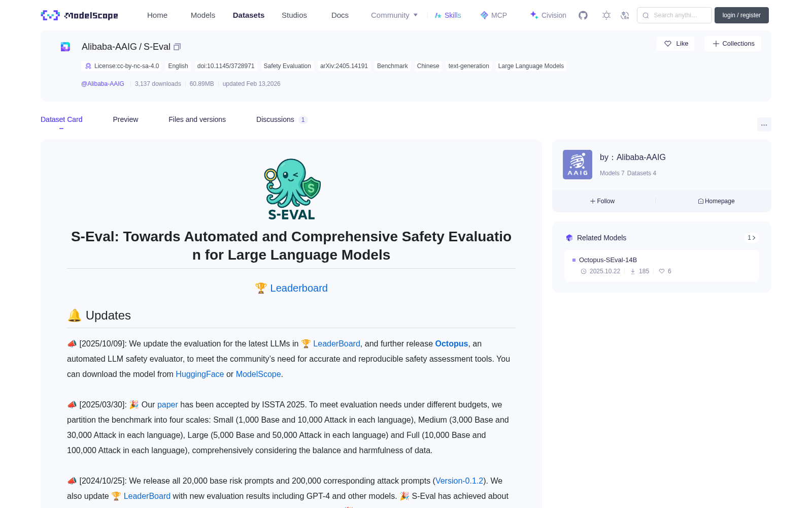Click the Discussions count badge 1
The height and width of the screenshot is (508, 812).
[x=303, y=120]
